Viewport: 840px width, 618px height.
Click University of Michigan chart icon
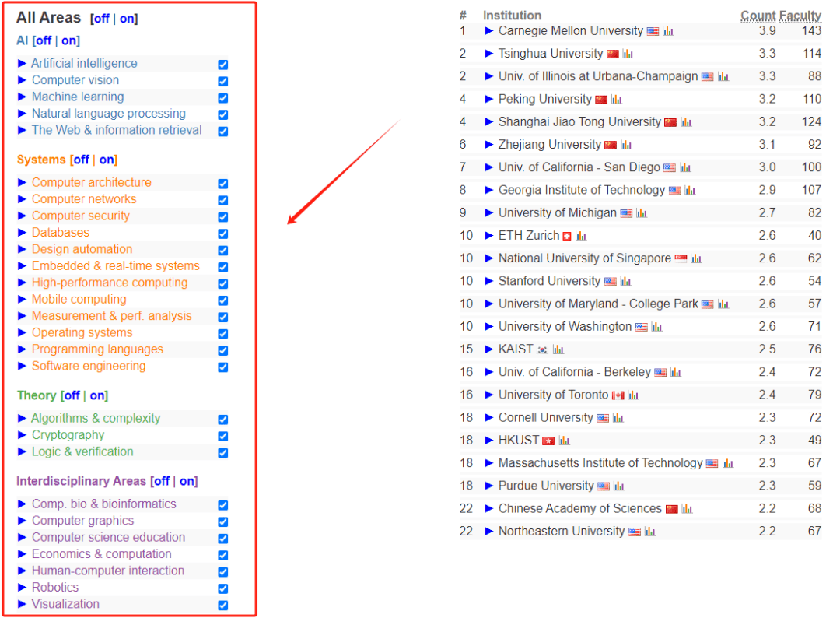(642, 213)
